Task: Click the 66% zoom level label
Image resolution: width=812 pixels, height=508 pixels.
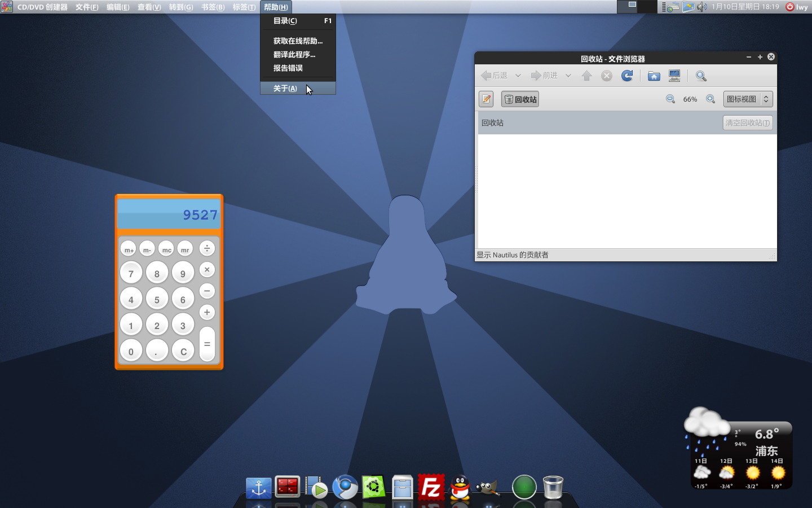Action: coord(690,99)
